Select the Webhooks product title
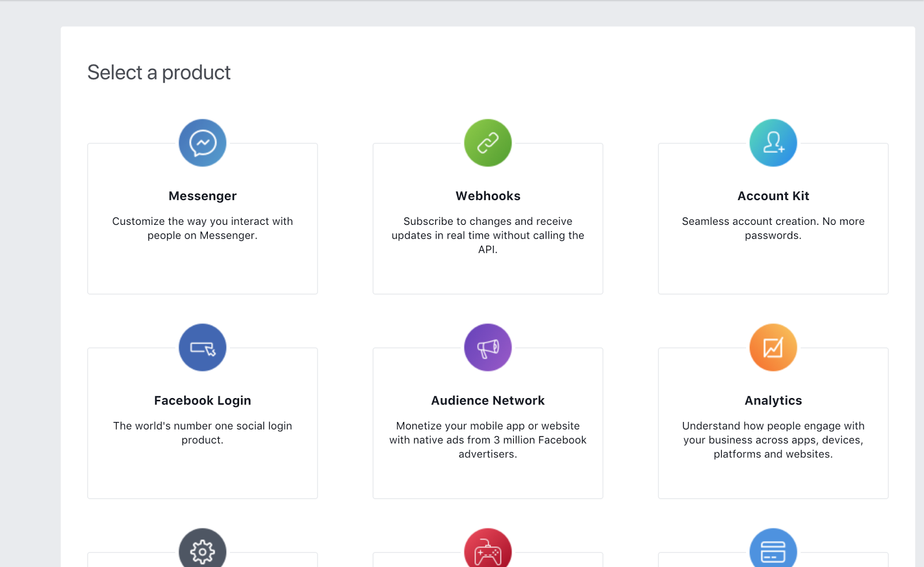The image size is (924, 567). 488,196
